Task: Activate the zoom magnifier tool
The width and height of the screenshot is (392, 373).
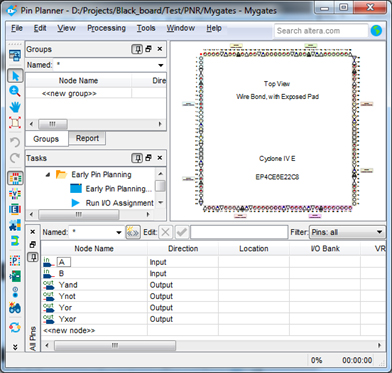Action: (x=15, y=91)
